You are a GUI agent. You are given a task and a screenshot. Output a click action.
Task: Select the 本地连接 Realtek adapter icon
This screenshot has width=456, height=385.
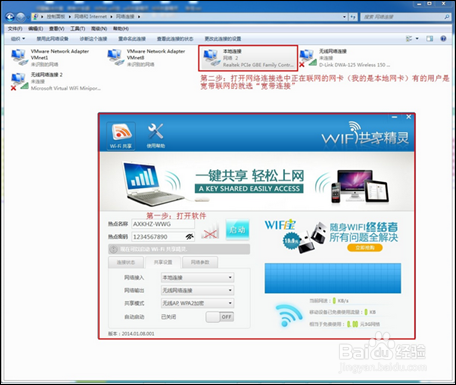[211, 58]
